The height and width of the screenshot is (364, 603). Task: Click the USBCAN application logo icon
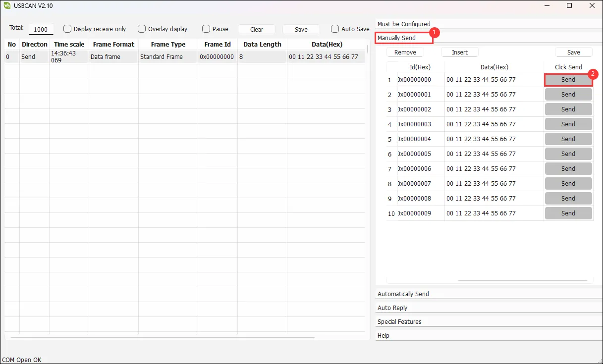[7, 5]
